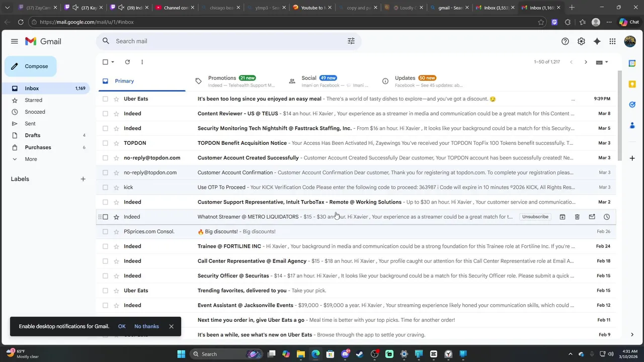Go to the newer page of emails
Screen dimensions: 644x362
point(571,62)
